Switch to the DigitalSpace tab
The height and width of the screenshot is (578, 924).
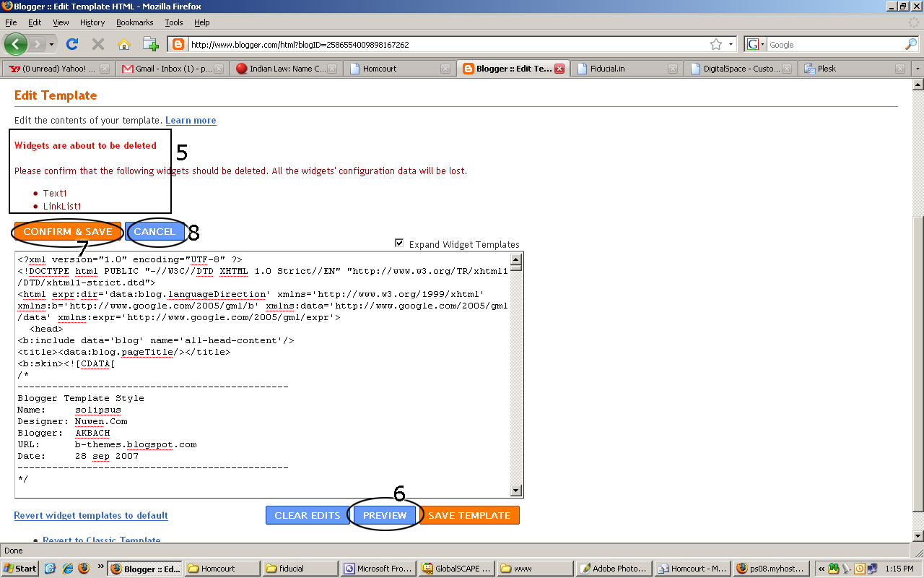click(x=740, y=69)
